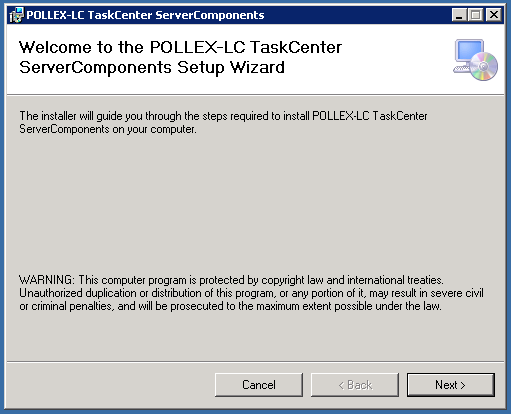Screen dimensions: 511x414
Task: Click the Welcome to the POLLEX-LC TaskCenter heading
Action: click(180, 47)
